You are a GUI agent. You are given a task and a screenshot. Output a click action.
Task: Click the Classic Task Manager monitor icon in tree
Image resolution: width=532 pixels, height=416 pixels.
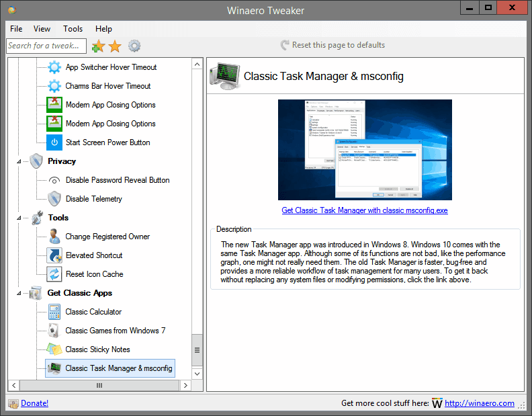pyautogui.click(x=54, y=368)
